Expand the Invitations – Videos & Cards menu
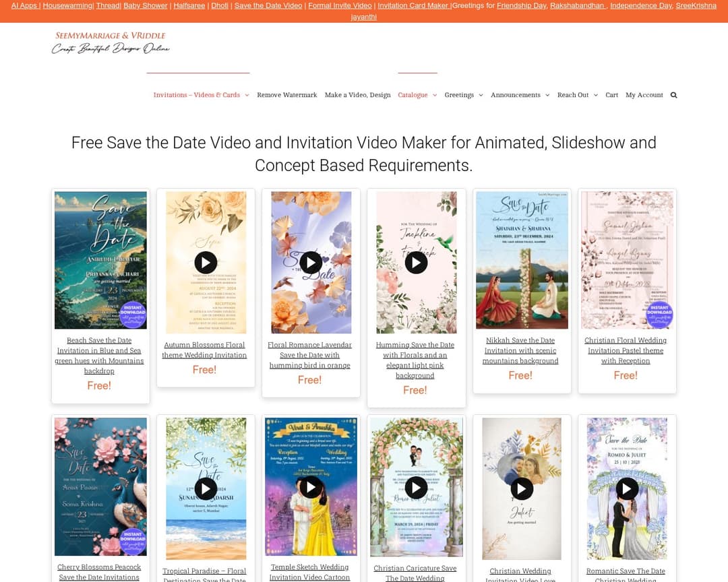The width and height of the screenshot is (728, 582). (201, 95)
